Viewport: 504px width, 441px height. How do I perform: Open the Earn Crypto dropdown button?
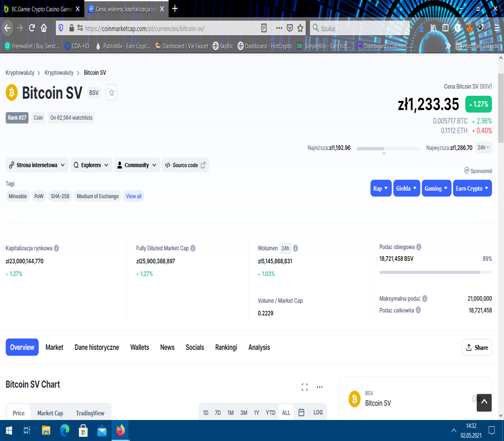pyautogui.click(x=472, y=188)
